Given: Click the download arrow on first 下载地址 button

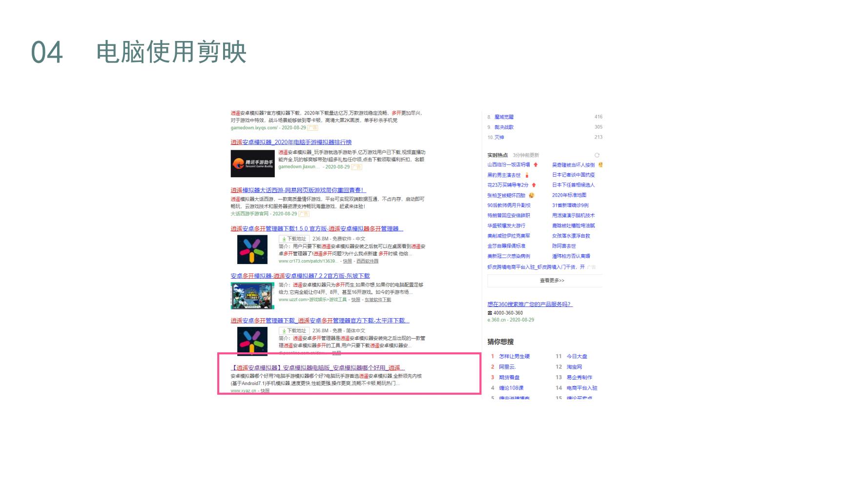Looking at the screenshot, I should pos(284,239).
